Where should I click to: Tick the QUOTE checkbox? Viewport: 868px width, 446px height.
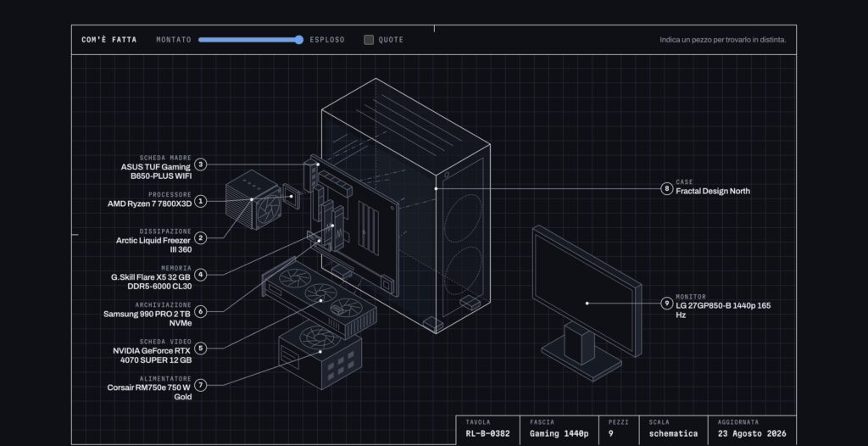pyautogui.click(x=369, y=40)
